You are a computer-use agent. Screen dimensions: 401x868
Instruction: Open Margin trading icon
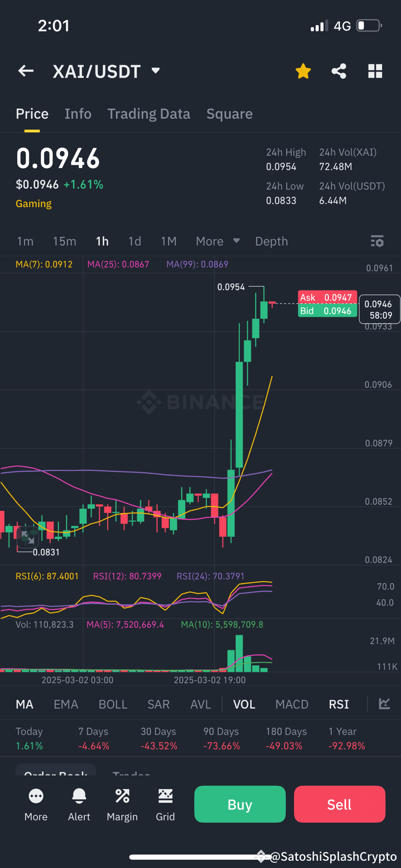pos(122,796)
